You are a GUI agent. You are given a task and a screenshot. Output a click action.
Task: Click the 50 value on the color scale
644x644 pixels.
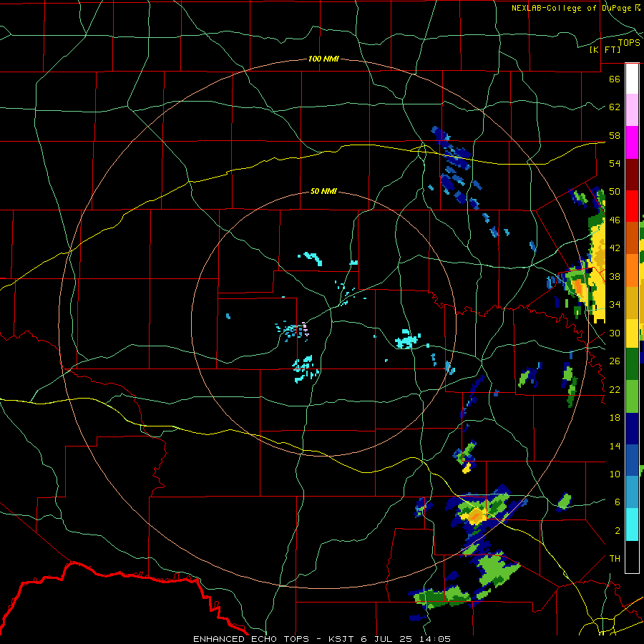[615, 192]
